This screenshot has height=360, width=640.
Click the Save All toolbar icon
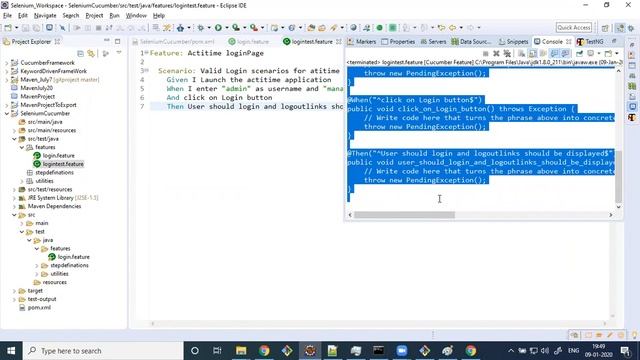point(36,28)
